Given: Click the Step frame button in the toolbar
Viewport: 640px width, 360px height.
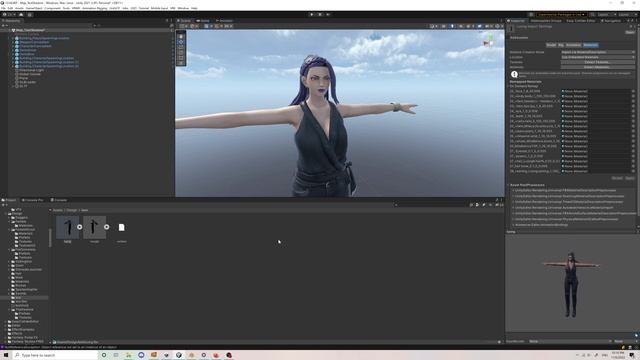Looking at the screenshot, I should (x=328, y=14).
